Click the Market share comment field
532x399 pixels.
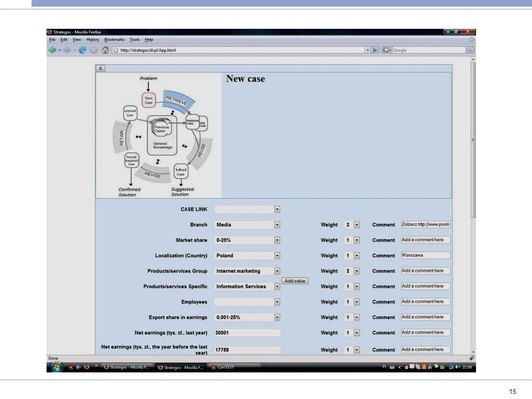tap(426, 240)
